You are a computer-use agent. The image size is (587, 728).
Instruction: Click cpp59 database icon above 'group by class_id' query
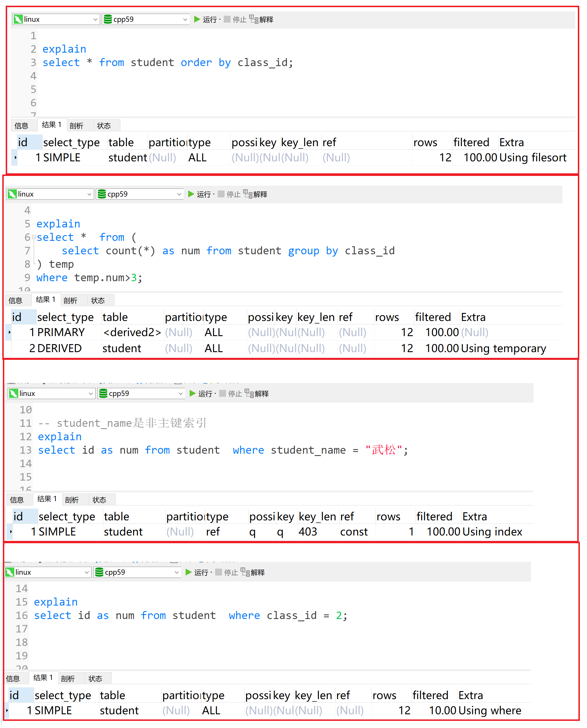[x=102, y=194]
